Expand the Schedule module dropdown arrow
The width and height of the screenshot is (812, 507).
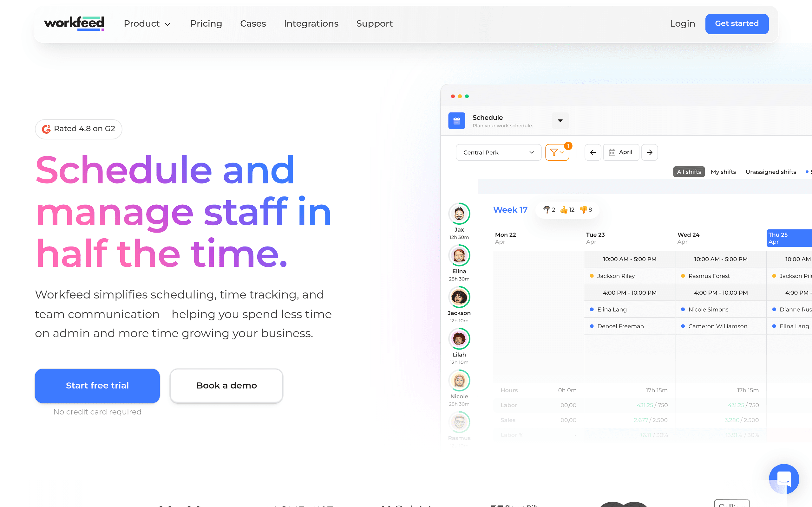560,121
